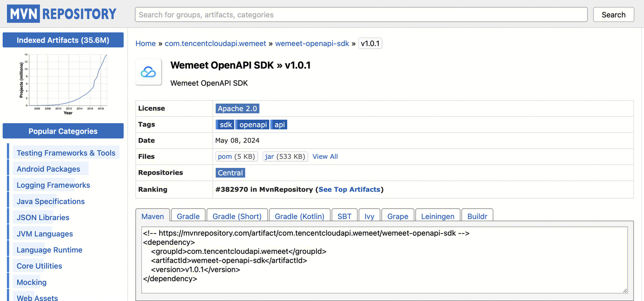Click the Wemeet OpenAPI SDK » v1.0.1 heading
This screenshot has height=301, width=644.
[x=240, y=65]
